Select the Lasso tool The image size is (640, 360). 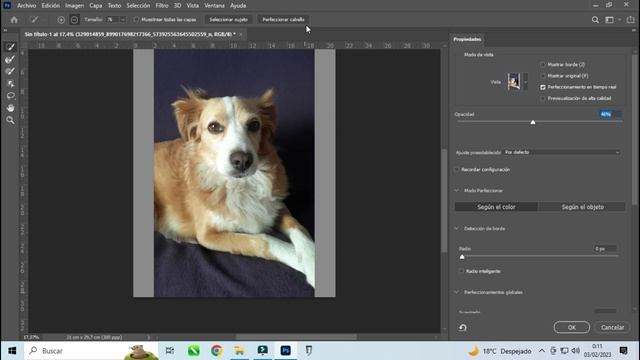(10, 96)
